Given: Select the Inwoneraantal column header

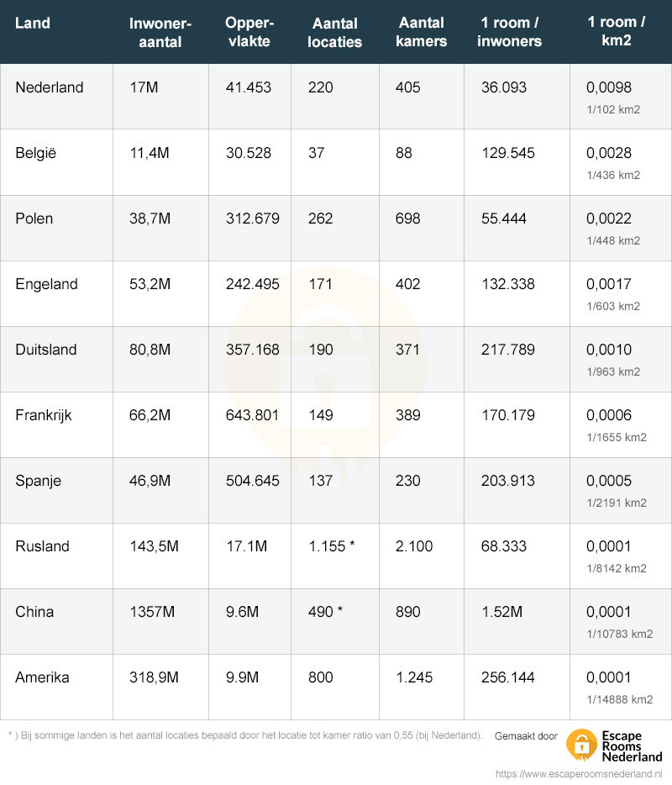Looking at the screenshot, I should pyautogui.click(x=160, y=33).
